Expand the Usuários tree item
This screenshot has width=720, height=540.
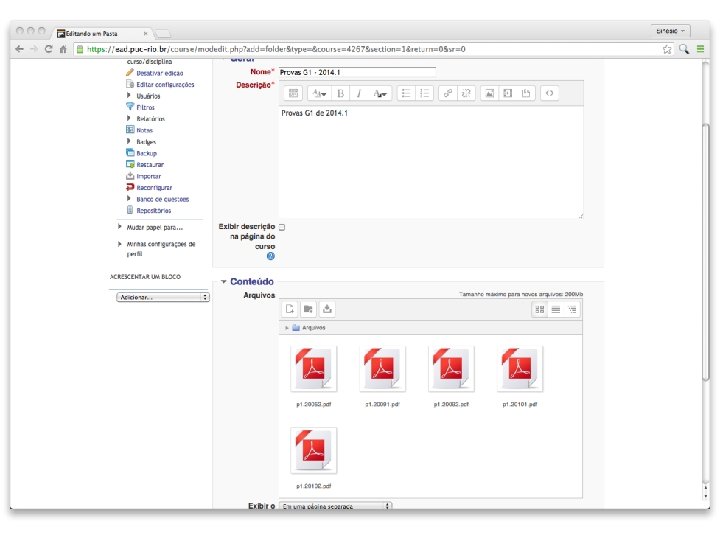coord(129,96)
